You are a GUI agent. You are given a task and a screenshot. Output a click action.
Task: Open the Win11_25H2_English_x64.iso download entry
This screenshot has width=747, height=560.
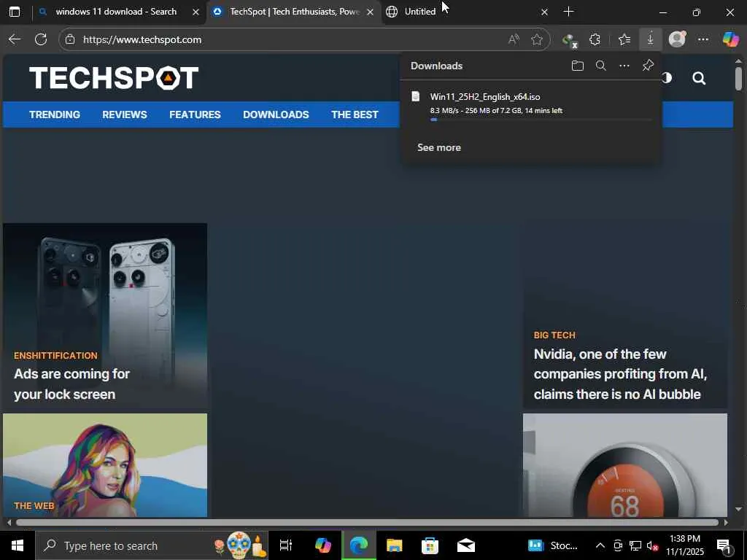(x=531, y=106)
